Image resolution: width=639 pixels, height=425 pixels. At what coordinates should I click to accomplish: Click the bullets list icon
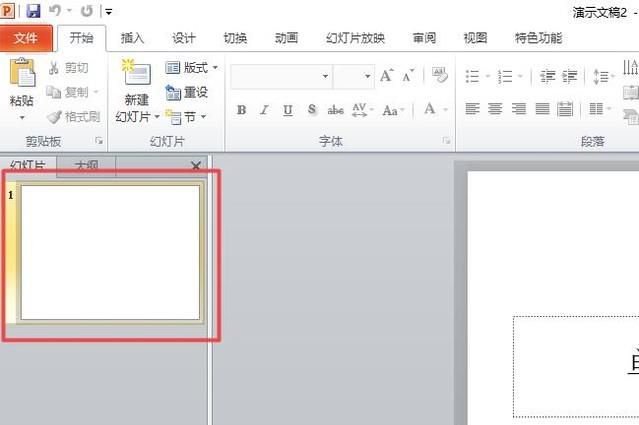click(472, 76)
